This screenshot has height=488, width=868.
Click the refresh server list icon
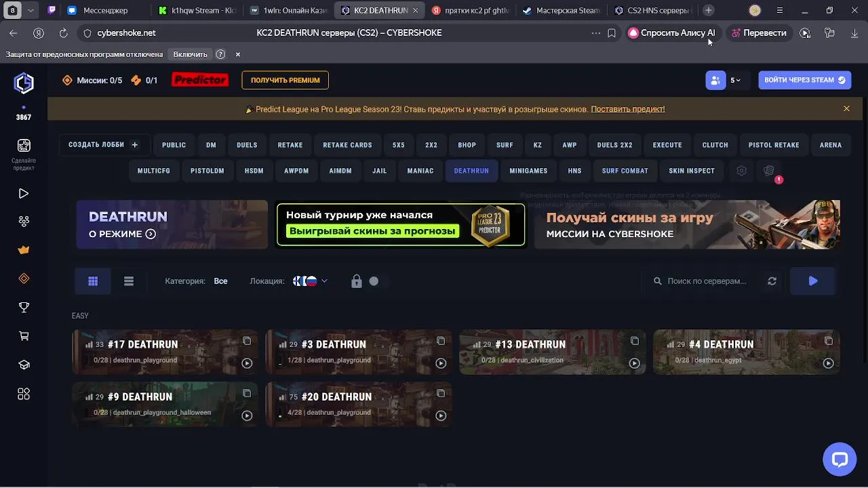point(772,281)
